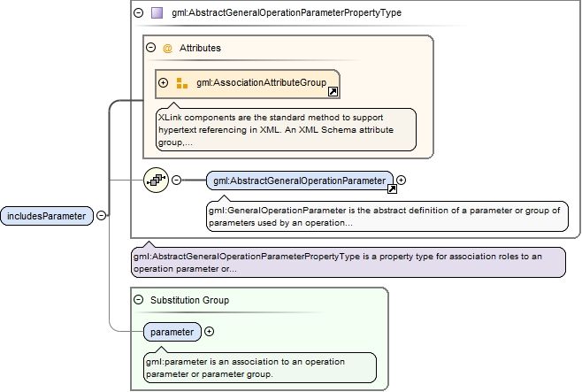Click the AssociationAttributeGroup yellow blocks icon
The height and width of the screenshot is (392, 582).
point(182,83)
